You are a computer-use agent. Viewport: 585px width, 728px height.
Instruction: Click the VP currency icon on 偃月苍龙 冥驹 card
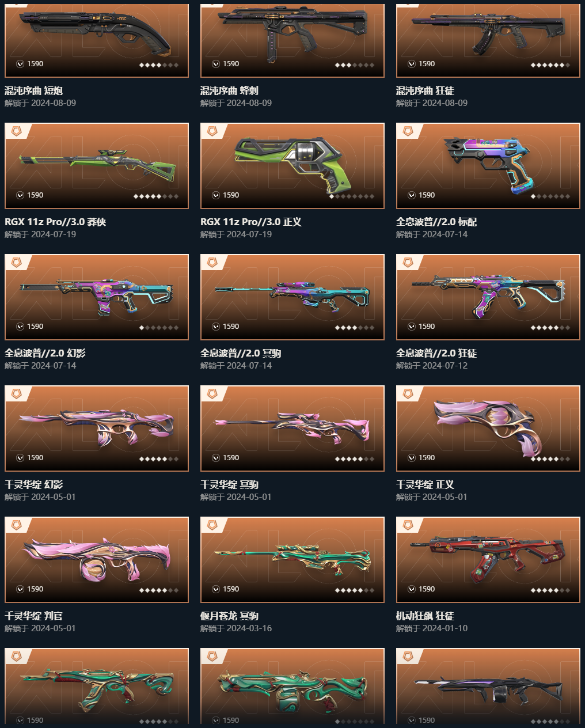pyautogui.click(x=215, y=589)
